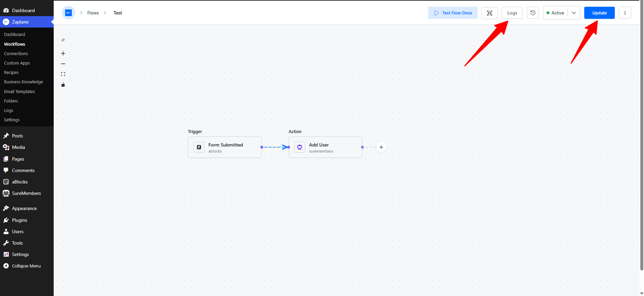Open the Users menu
Viewport: 644px width, 296px height.
click(x=27, y=231)
